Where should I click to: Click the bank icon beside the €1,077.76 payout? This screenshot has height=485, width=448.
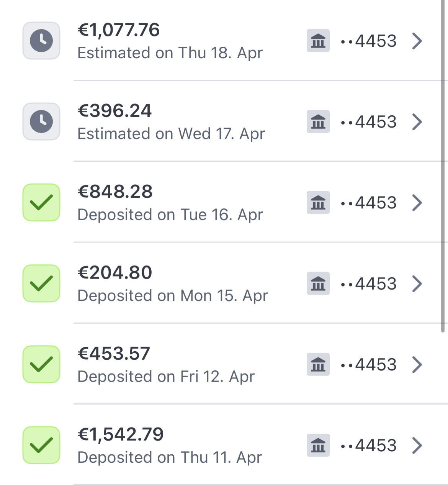(x=318, y=41)
